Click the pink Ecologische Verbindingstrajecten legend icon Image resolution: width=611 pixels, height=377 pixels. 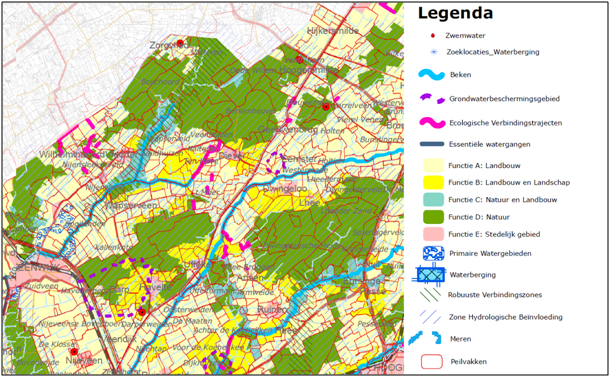click(432, 123)
